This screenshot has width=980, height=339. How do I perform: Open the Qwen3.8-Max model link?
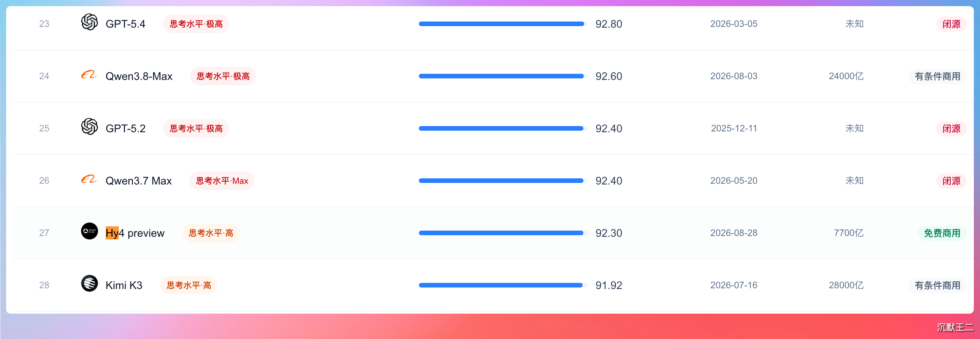[139, 76]
